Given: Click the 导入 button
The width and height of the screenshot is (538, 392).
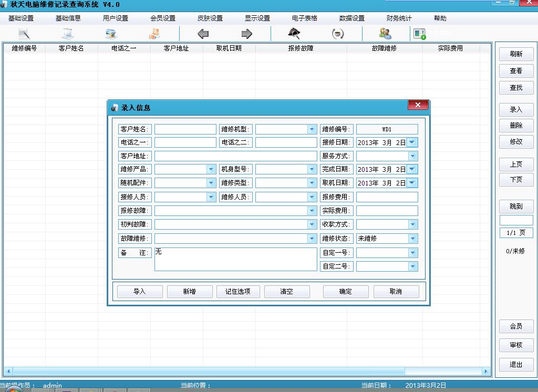Looking at the screenshot, I should pos(140,292).
